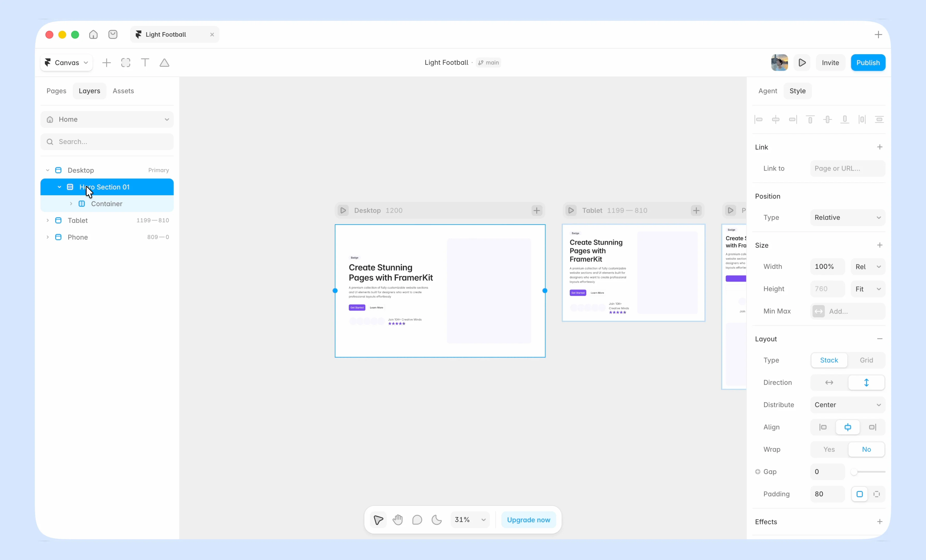Set layout type to Grid
This screenshot has width=926, height=560.
pos(866,360)
